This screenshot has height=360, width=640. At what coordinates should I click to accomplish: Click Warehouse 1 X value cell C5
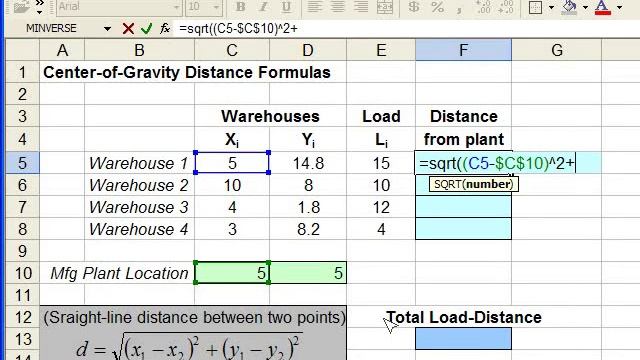coord(232,163)
